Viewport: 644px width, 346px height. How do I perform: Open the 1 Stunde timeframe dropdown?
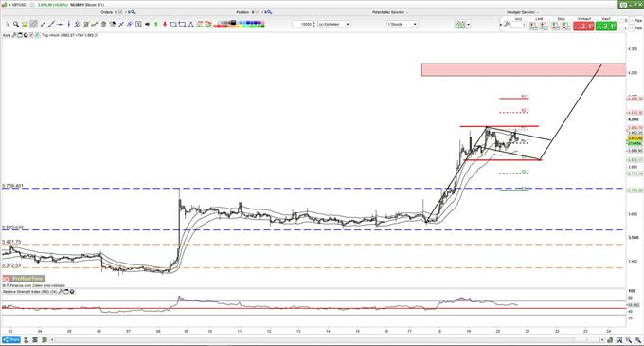click(402, 25)
